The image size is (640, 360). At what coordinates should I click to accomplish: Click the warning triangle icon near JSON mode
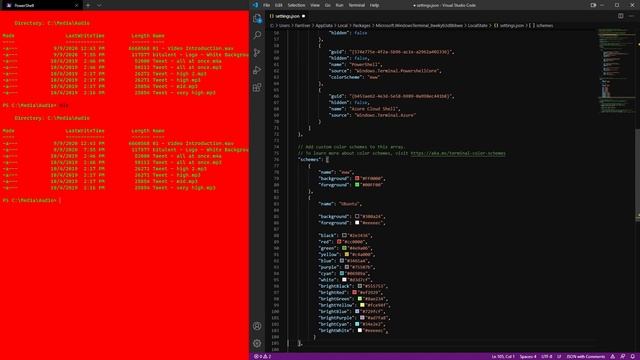coord(613,356)
